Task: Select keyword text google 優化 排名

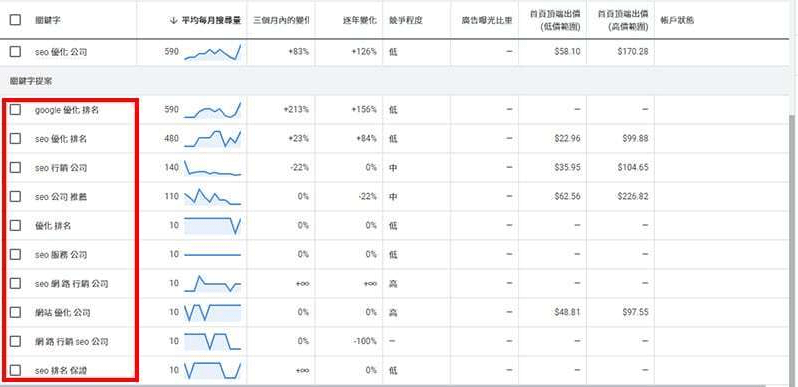Action: click(x=67, y=109)
